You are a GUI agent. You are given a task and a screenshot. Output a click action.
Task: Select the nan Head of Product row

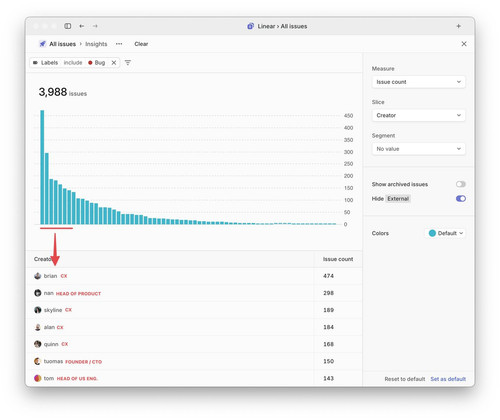(x=194, y=293)
